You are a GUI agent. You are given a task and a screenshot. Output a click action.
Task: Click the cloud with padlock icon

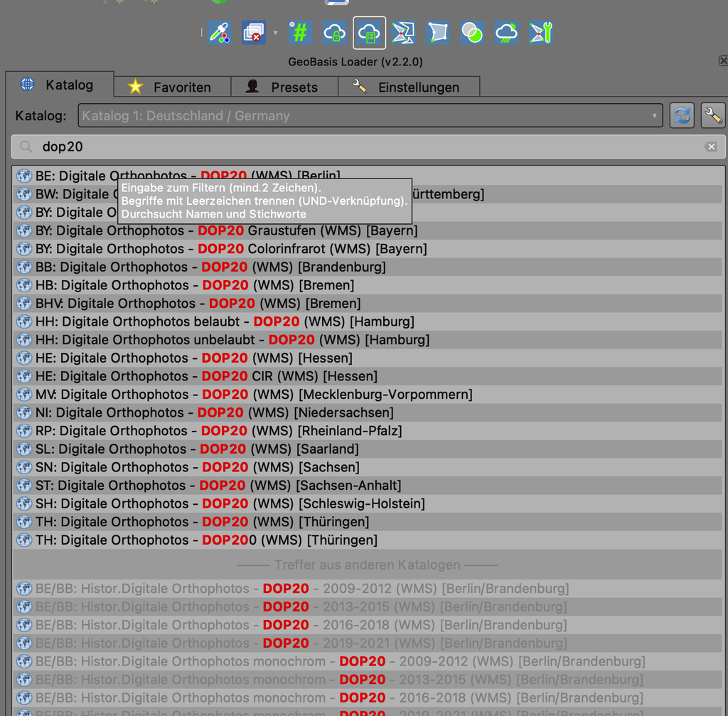coord(334,33)
